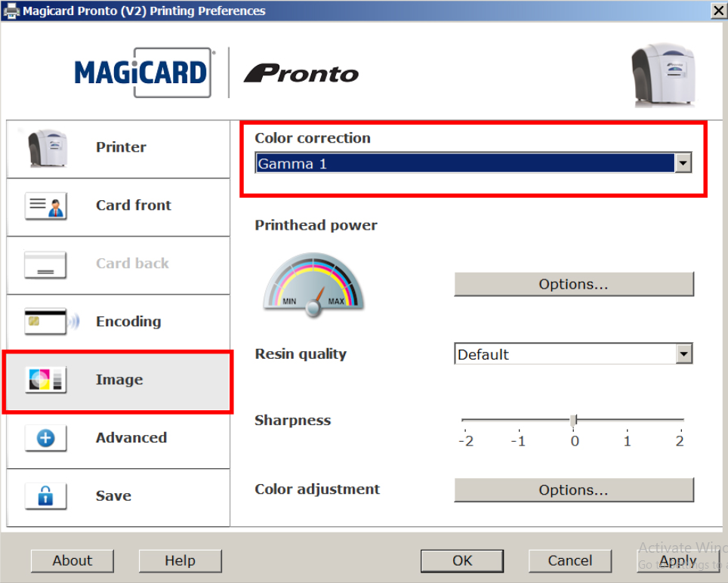Viewport: 728px width, 583px height.
Task: Apply the current printing preferences
Action: [x=679, y=560]
